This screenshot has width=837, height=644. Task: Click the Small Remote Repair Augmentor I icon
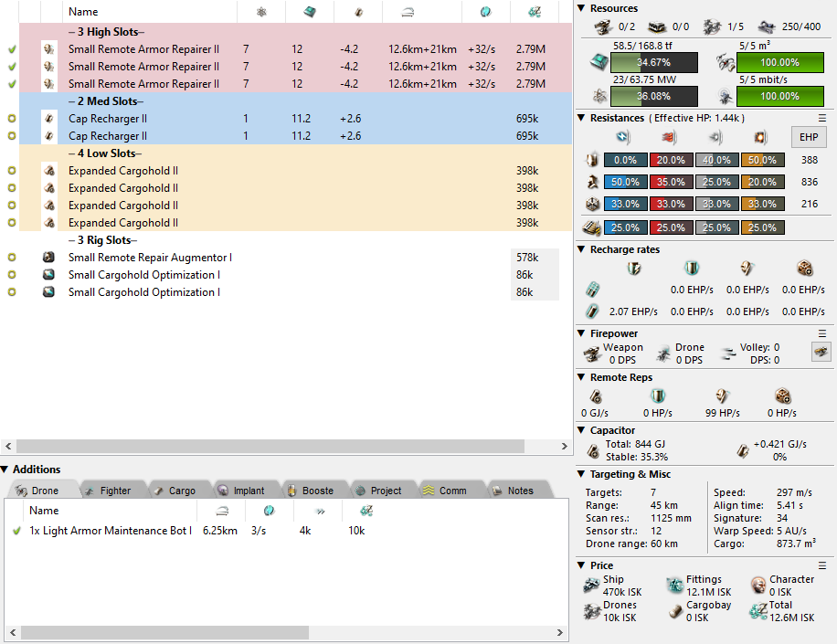point(48,258)
